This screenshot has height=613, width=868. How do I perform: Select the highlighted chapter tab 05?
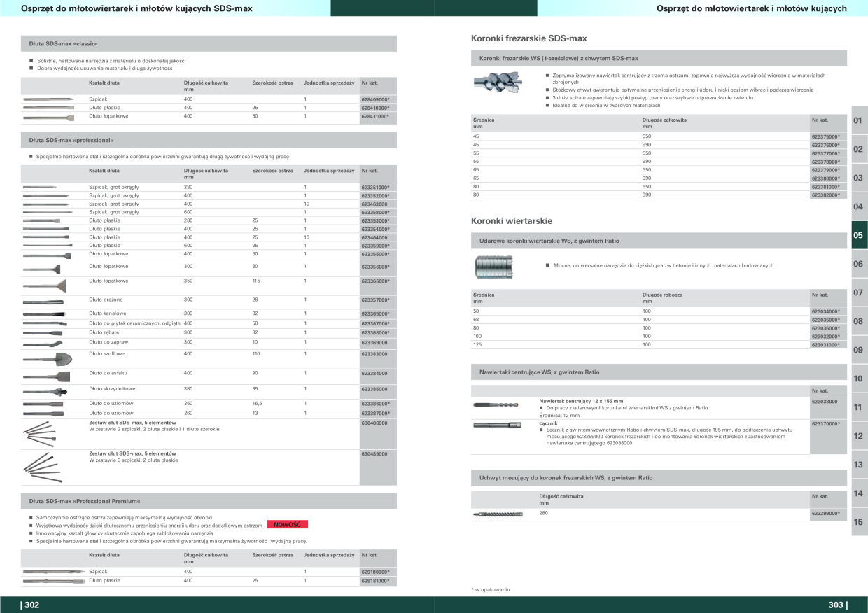[859, 235]
